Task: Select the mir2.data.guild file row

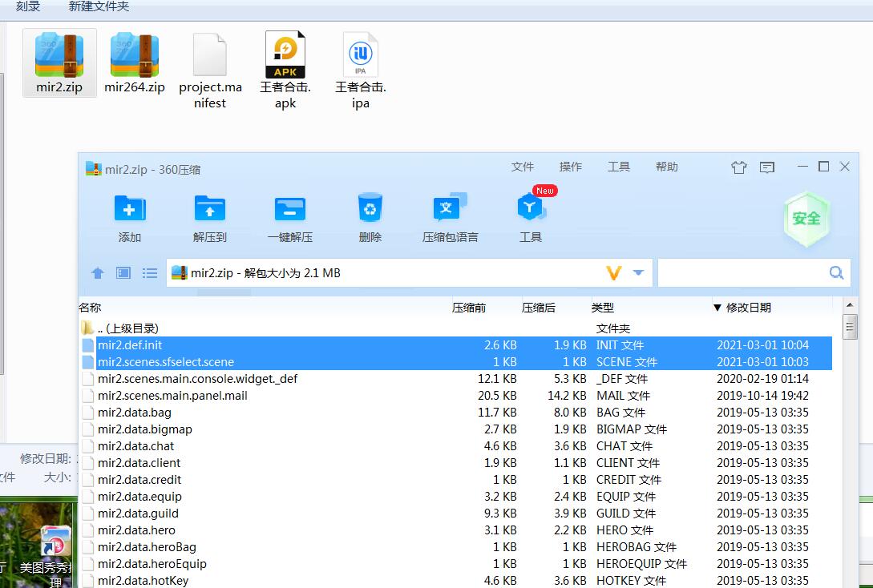Action: tap(138, 513)
